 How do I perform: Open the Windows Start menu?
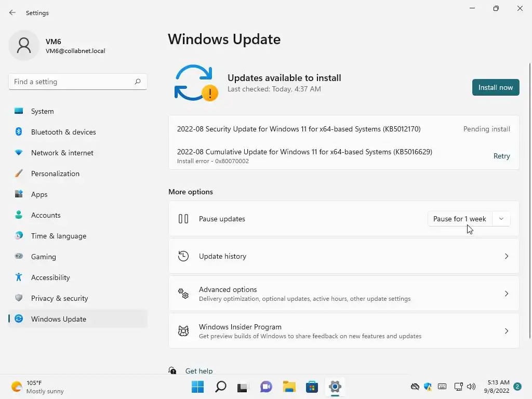pos(197,387)
